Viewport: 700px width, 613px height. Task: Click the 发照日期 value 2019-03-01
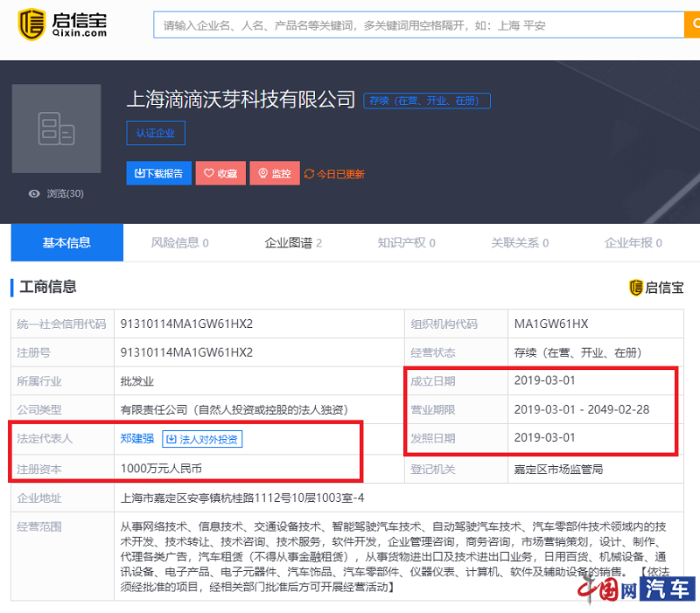tap(544, 437)
